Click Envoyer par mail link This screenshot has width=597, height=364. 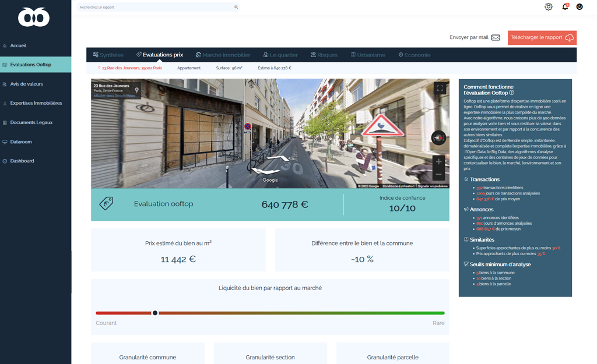coord(469,37)
